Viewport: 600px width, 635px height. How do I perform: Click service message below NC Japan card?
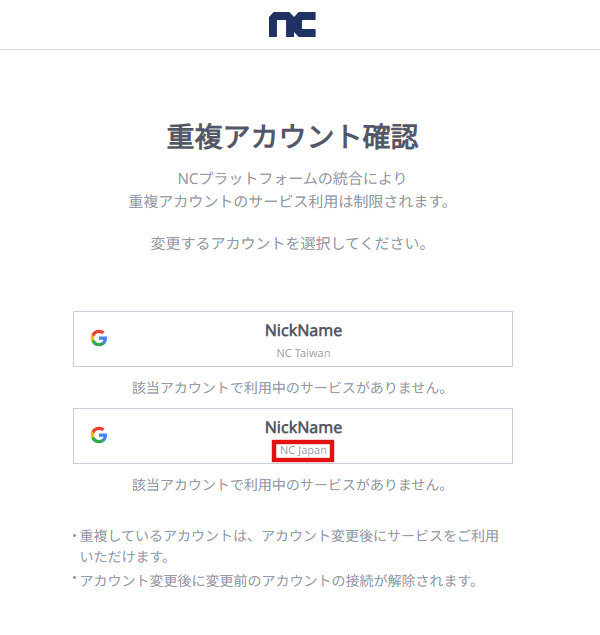click(x=289, y=485)
